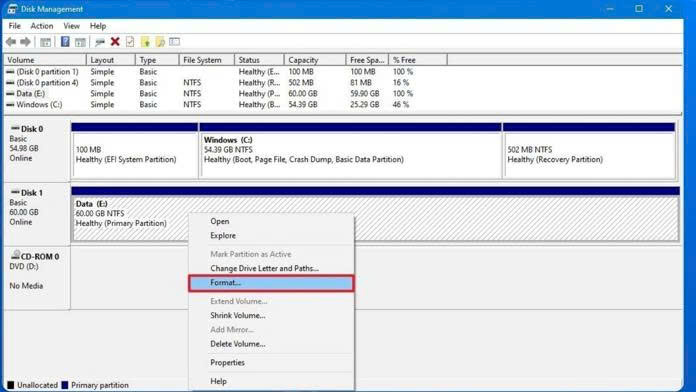Click the 16 % free cell
Image resolution: width=696 pixels, height=392 pixels.
tap(401, 83)
